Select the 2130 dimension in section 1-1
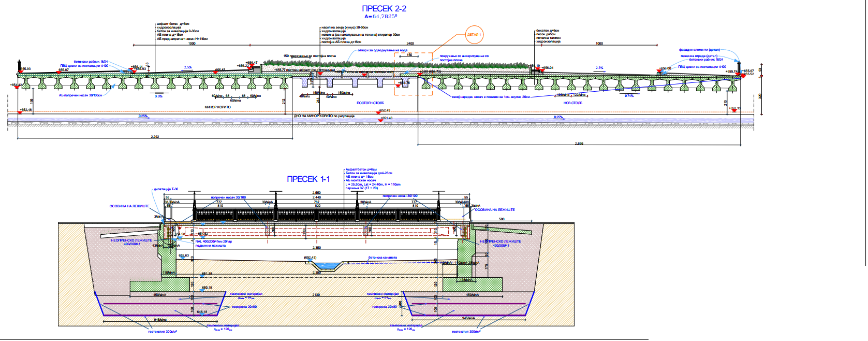Viewport: 868px width, 341px height. (316, 295)
